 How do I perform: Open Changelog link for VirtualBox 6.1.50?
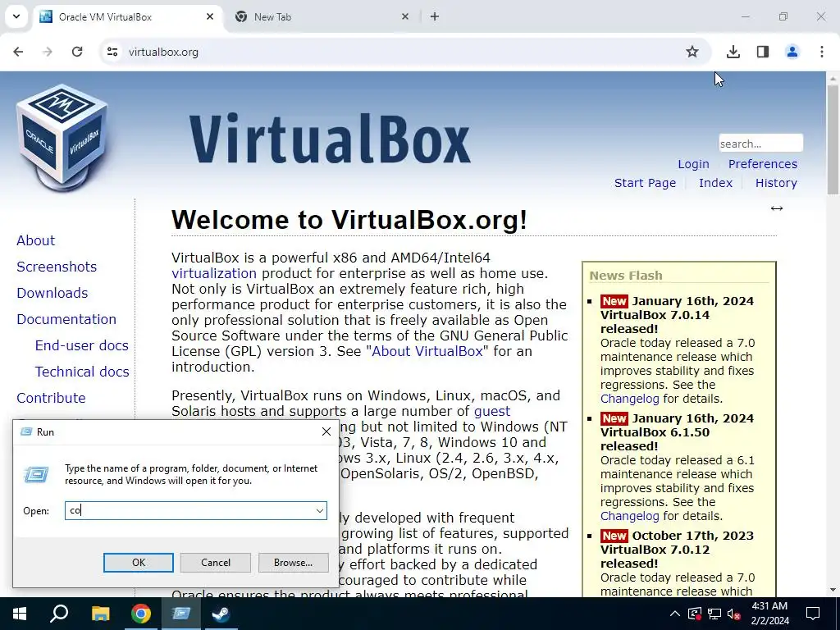(629, 516)
